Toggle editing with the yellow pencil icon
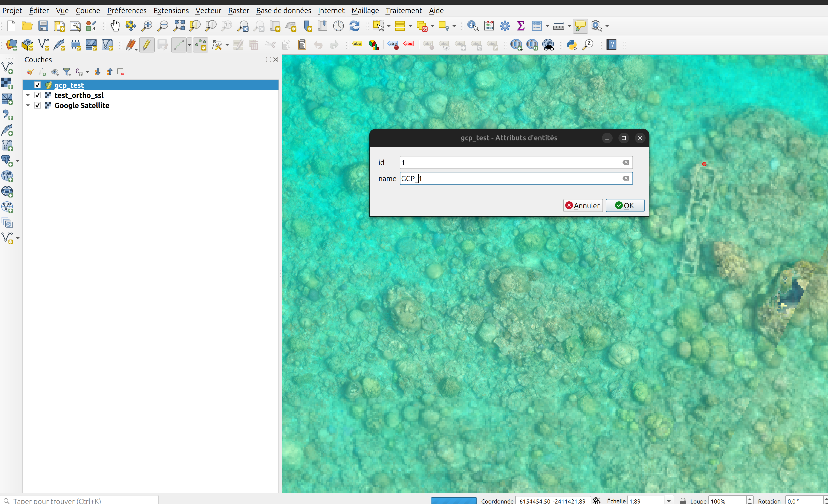828x504 pixels. click(147, 45)
